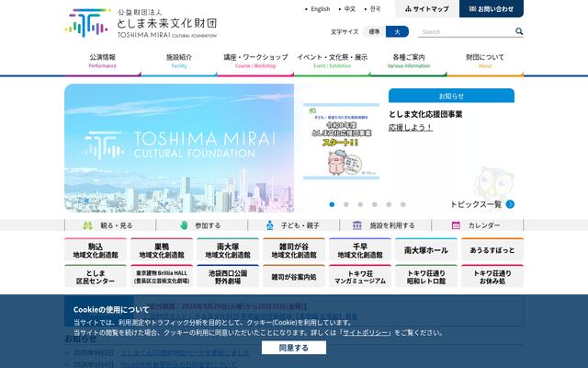Open the トピックス一覧 topics list link
Screen dimensions: 588x368
(x=476, y=204)
